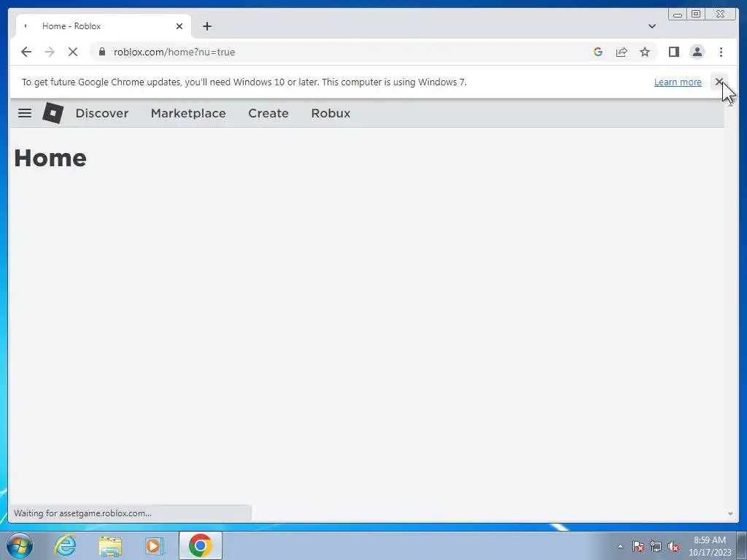Open the Create menu item
Image resolution: width=747 pixels, height=560 pixels.
268,113
